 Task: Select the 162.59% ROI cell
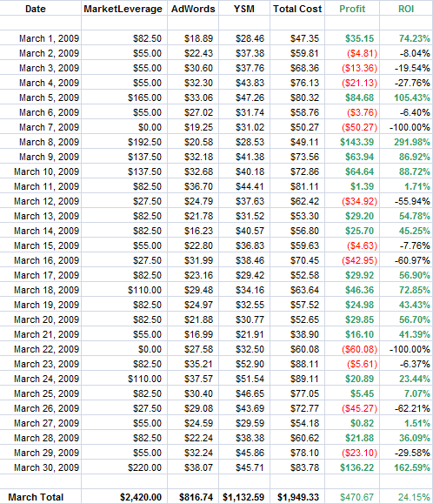pyautogui.click(x=406, y=467)
